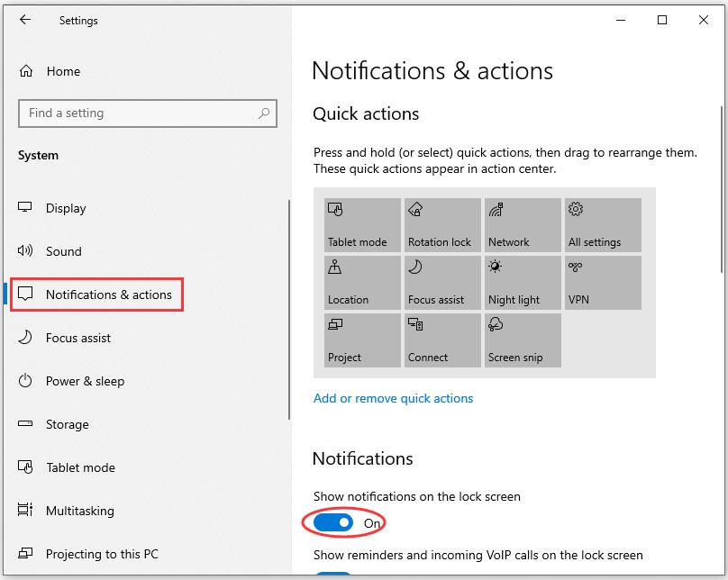Turn off lock screen notifications toggle
Viewport: 728px width, 580px height.
(332, 523)
